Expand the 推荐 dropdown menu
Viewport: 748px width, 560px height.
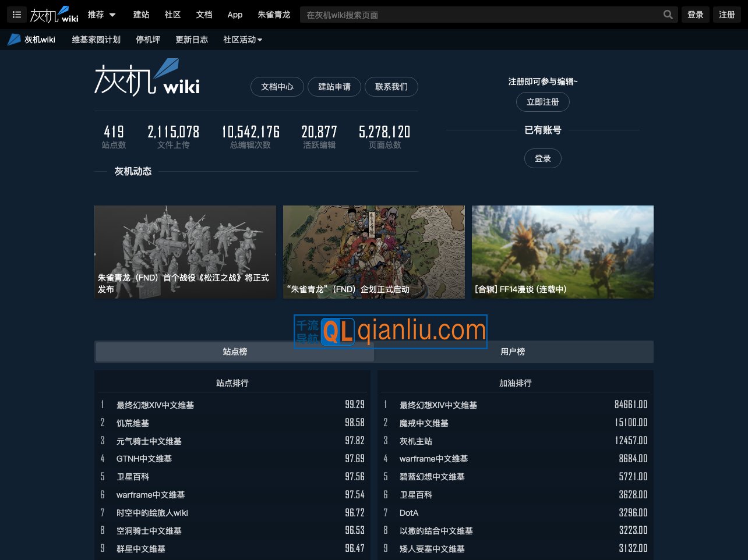[102, 15]
